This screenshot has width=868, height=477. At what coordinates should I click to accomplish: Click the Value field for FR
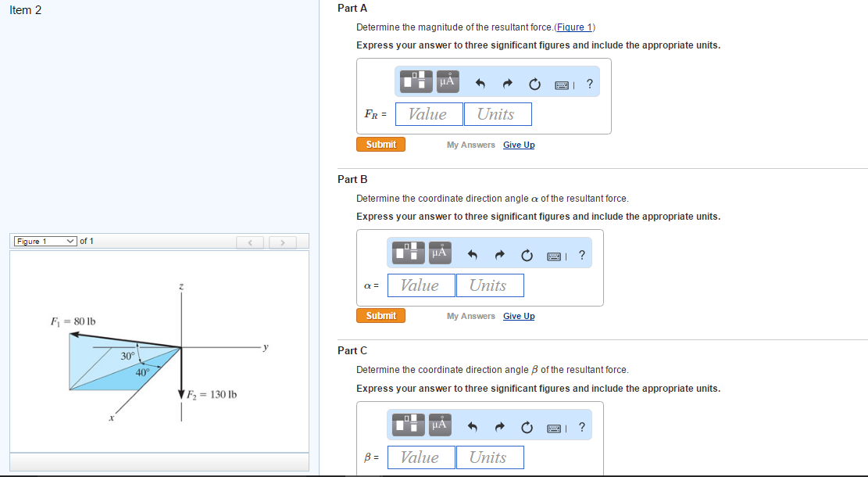click(x=428, y=113)
